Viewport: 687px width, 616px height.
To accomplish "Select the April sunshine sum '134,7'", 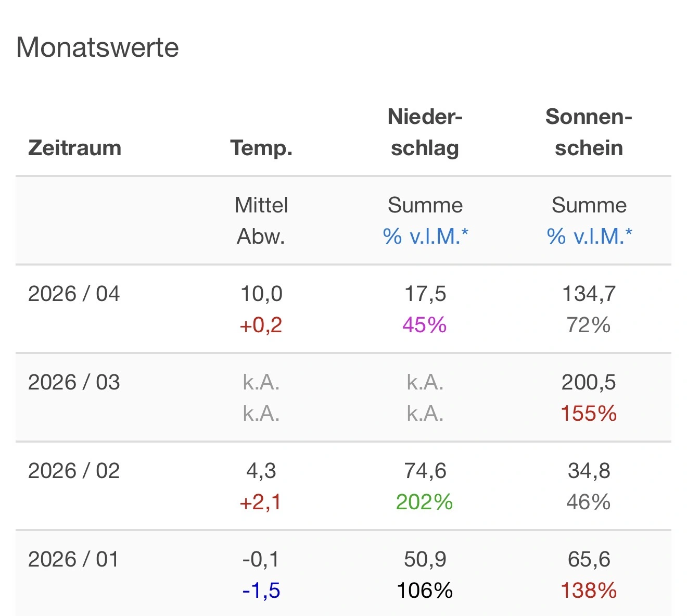I will pos(589,294).
